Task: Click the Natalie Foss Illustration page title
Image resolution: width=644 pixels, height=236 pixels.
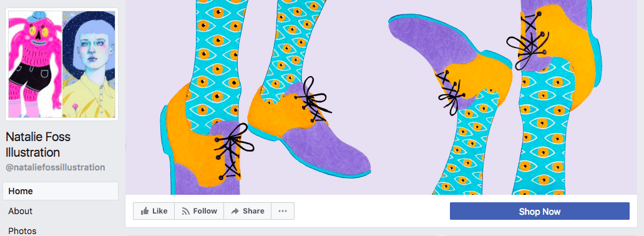Action: click(38, 145)
